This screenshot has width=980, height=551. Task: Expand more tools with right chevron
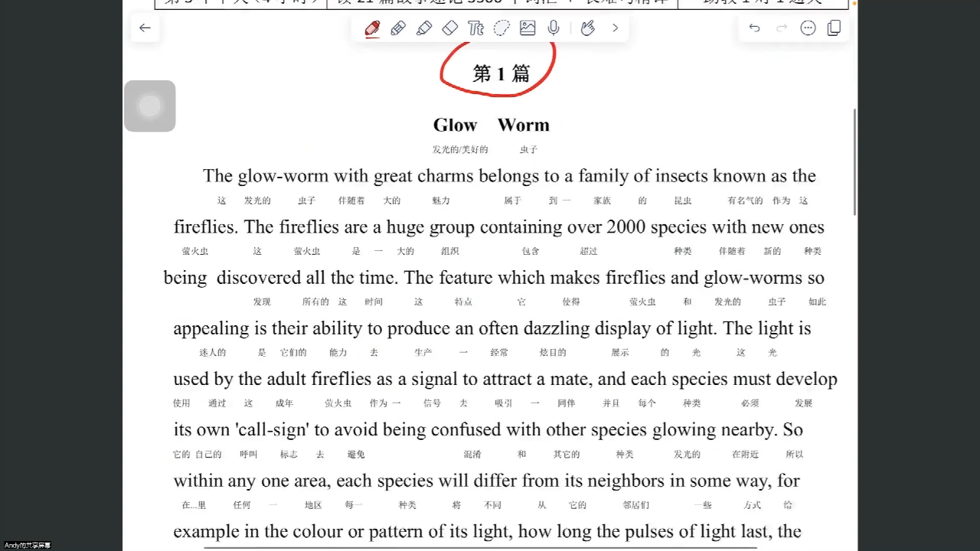pyautogui.click(x=615, y=28)
